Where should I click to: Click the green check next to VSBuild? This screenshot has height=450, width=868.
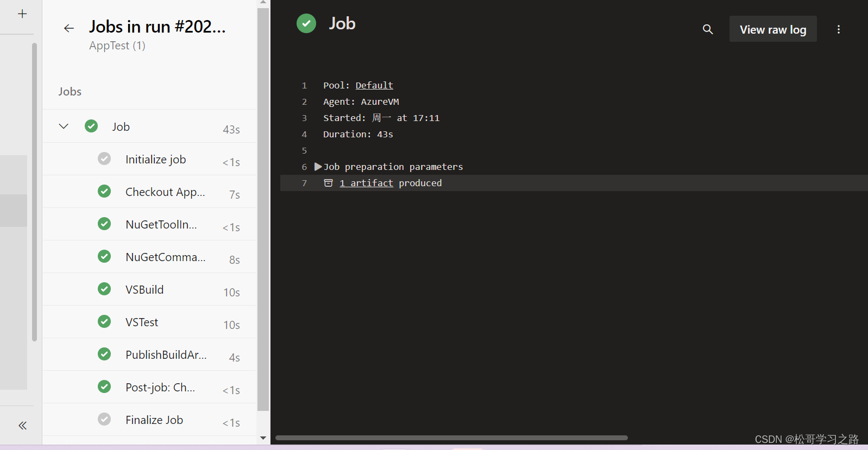104,289
